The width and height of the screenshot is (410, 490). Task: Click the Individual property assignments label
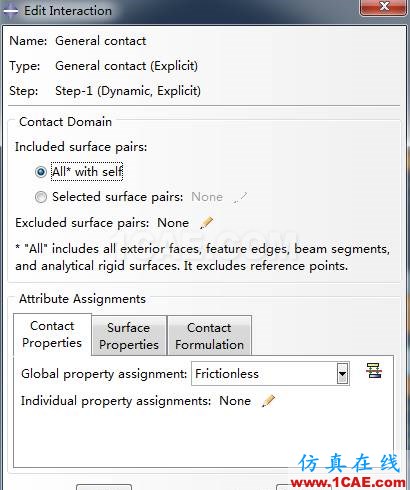(116, 401)
